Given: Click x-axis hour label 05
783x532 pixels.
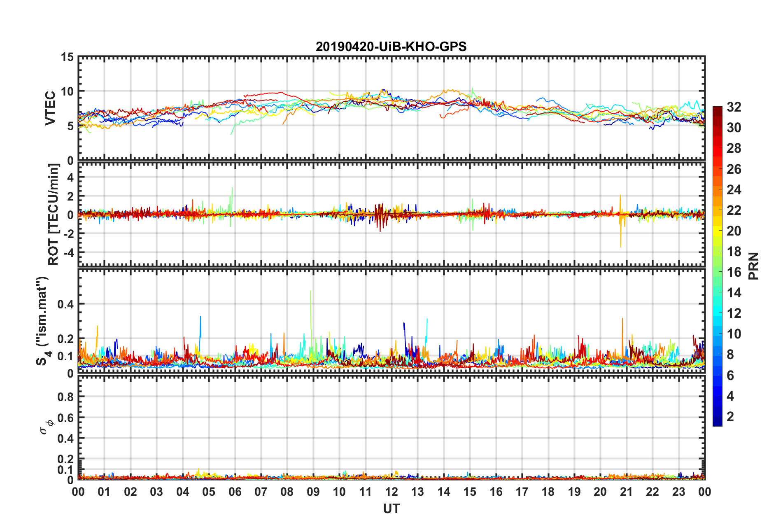Looking at the screenshot, I should pyautogui.click(x=209, y=492).
